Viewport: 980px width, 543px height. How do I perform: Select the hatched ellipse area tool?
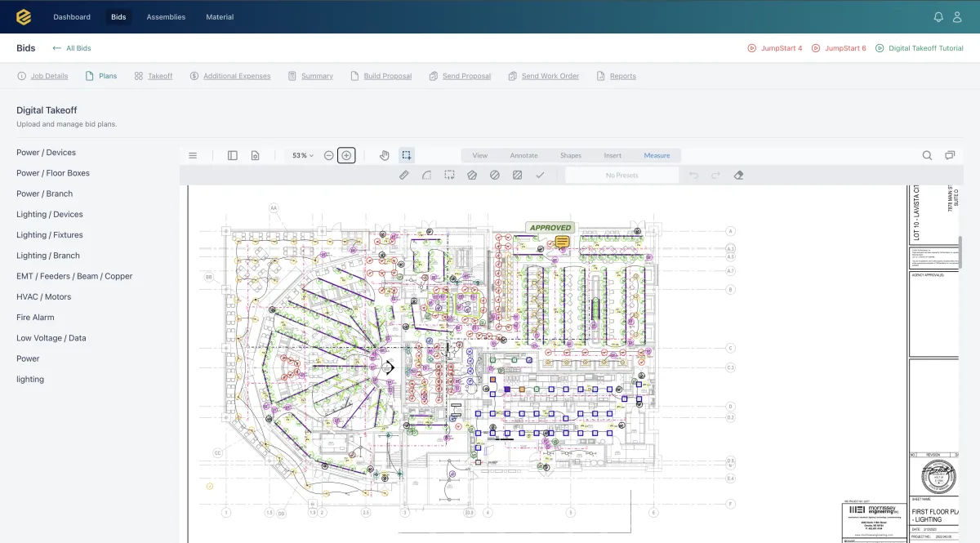(494, 175)
